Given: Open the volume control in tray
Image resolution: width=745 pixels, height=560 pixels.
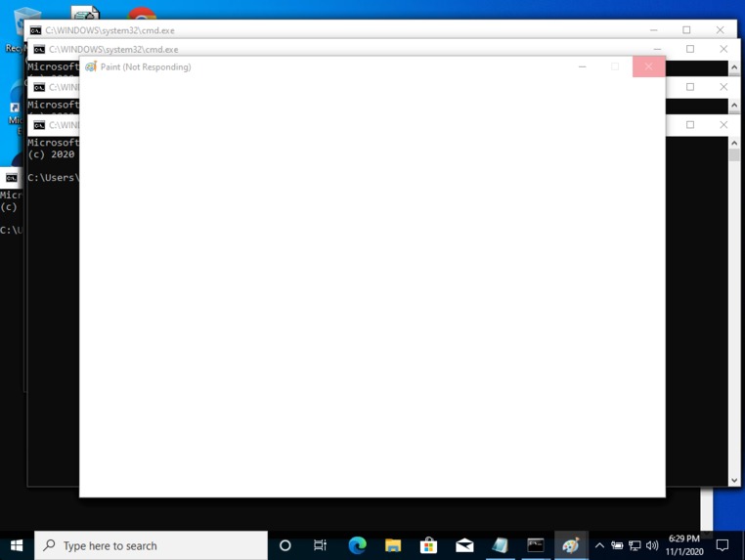Looking at the screenshot, I should 652,545.
